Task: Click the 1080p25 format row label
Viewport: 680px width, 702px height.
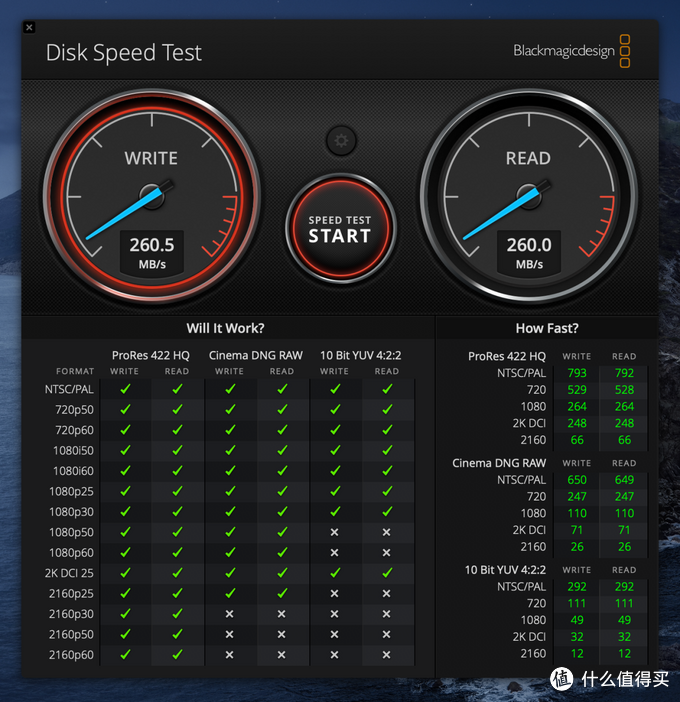Action: coord(72,492)
